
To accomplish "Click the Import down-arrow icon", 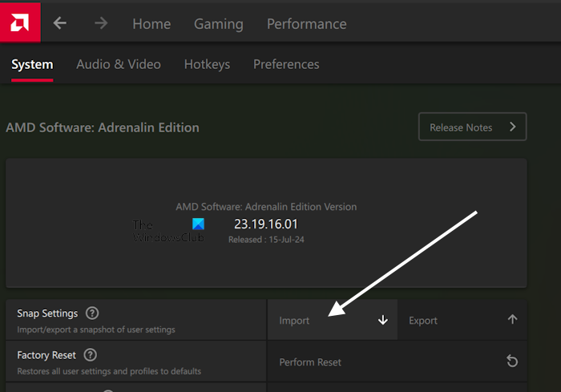I will pos(382,320).
